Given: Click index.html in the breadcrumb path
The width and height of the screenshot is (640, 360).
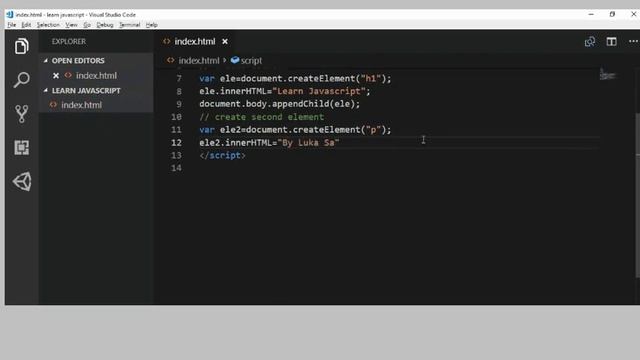Looking at the screenshot, I should click(x=199, y=60).
